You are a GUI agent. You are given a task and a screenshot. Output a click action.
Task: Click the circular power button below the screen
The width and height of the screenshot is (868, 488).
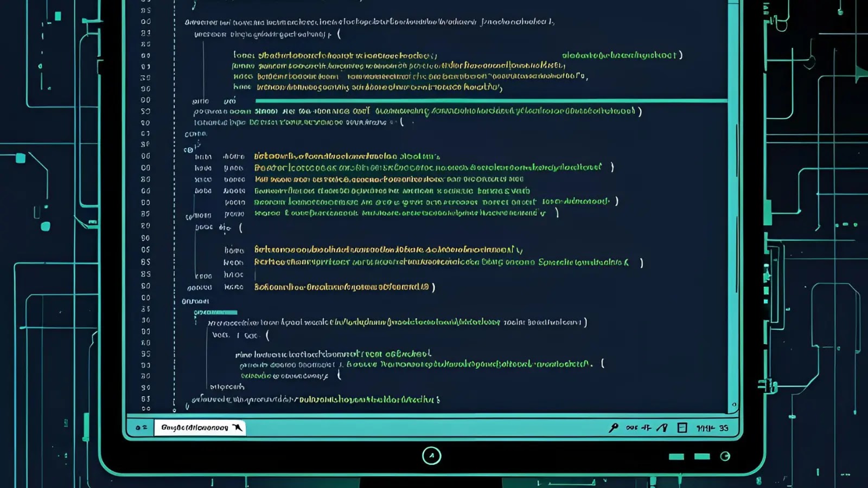(431, 455)
